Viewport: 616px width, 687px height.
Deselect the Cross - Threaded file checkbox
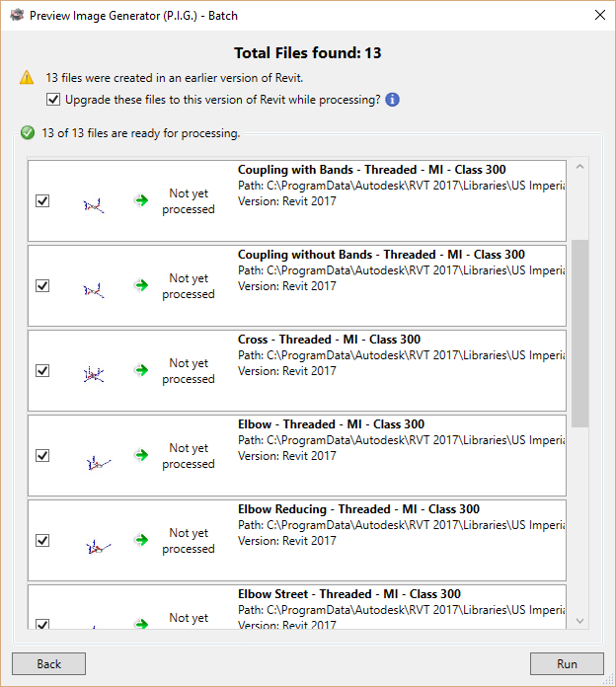coord(42,370)
